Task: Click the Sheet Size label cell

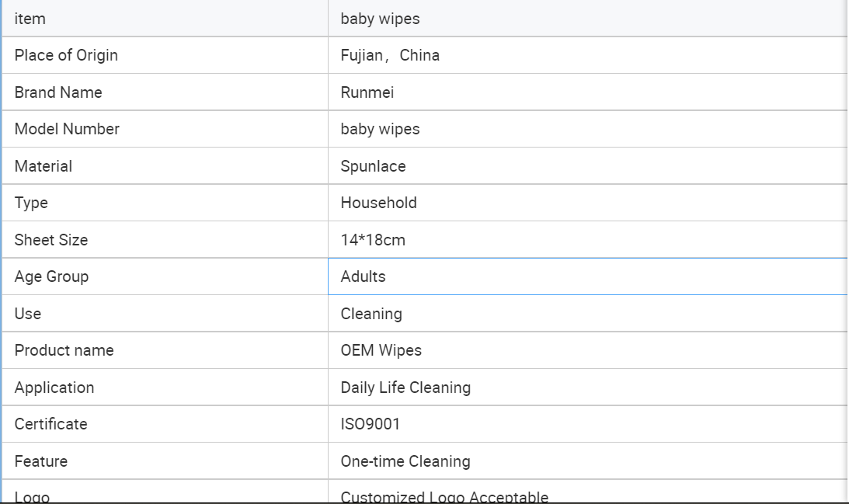Action: pos(51,240)
